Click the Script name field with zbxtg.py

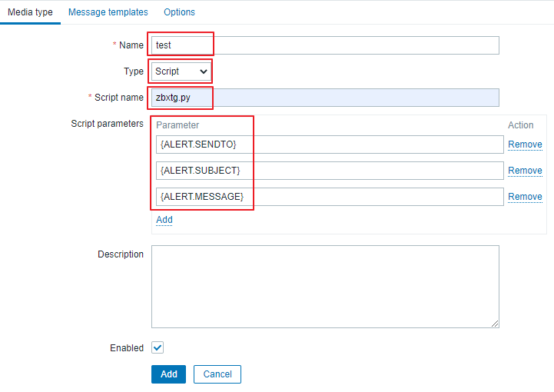pyautogui.click(x=325, y=98)
